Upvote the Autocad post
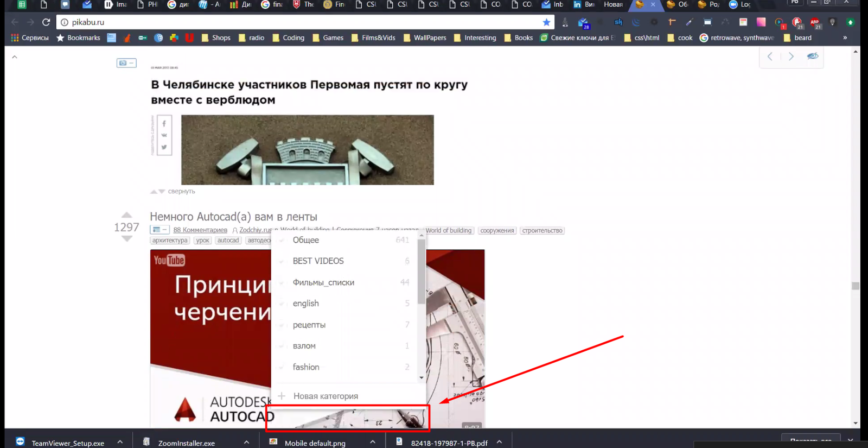The height and width of the screenshot is (448, 868). coord(126,215)
